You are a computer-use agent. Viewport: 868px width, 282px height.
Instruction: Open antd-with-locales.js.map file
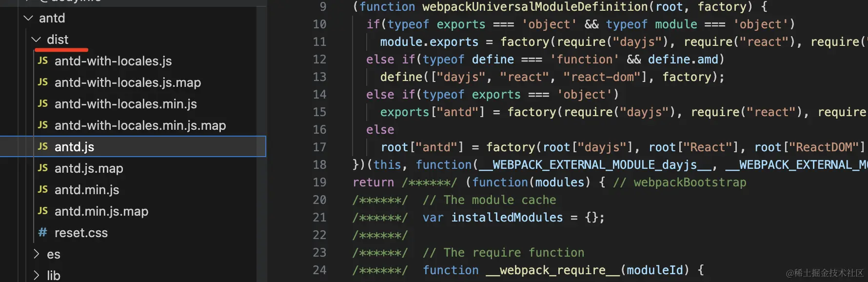point(128,82)
